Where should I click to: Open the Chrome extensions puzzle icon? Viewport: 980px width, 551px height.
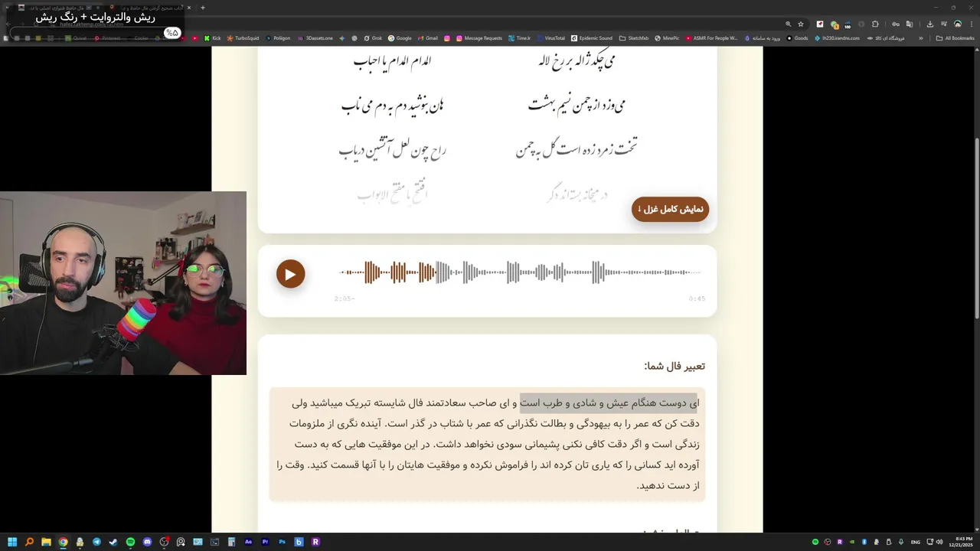pyautogui.click(x=875, y=24)
